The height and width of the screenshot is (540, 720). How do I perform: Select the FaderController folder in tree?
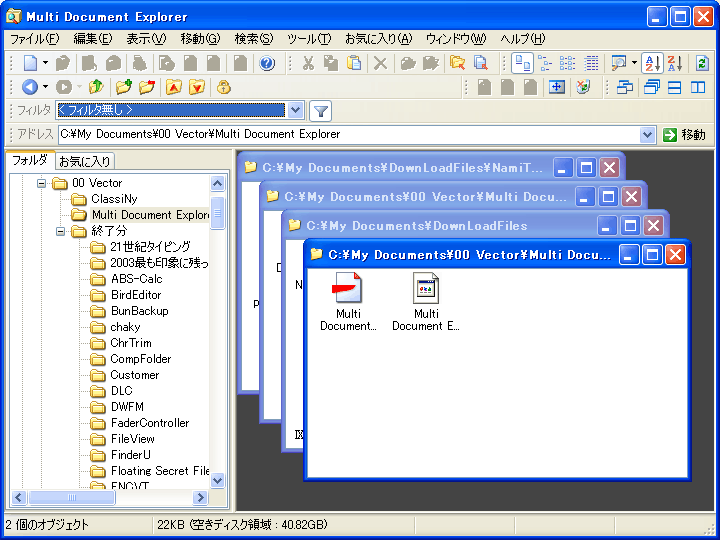(150, 423)
